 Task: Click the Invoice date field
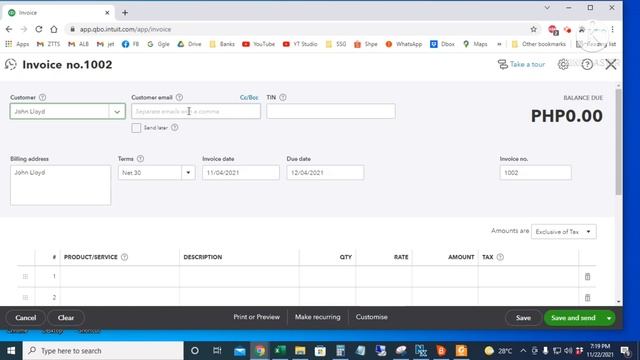[x=241, y=173]
